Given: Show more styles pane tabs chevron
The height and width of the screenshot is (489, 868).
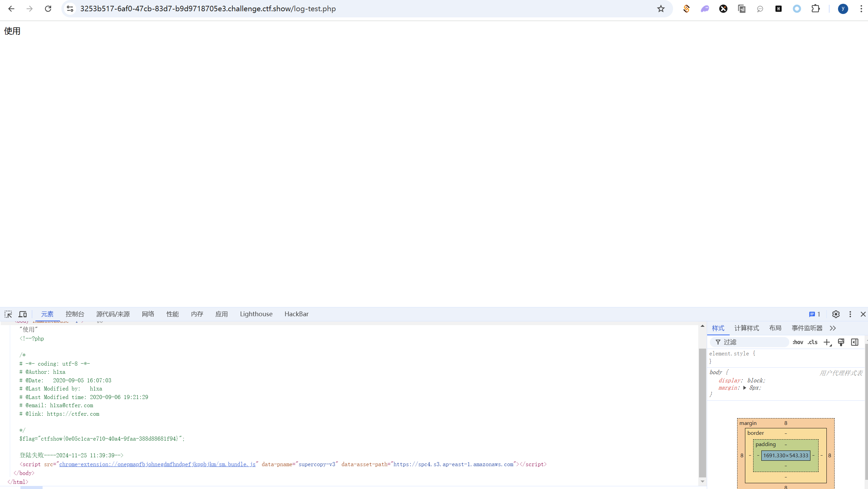Looking at the screenshot, I should [833, 328].
